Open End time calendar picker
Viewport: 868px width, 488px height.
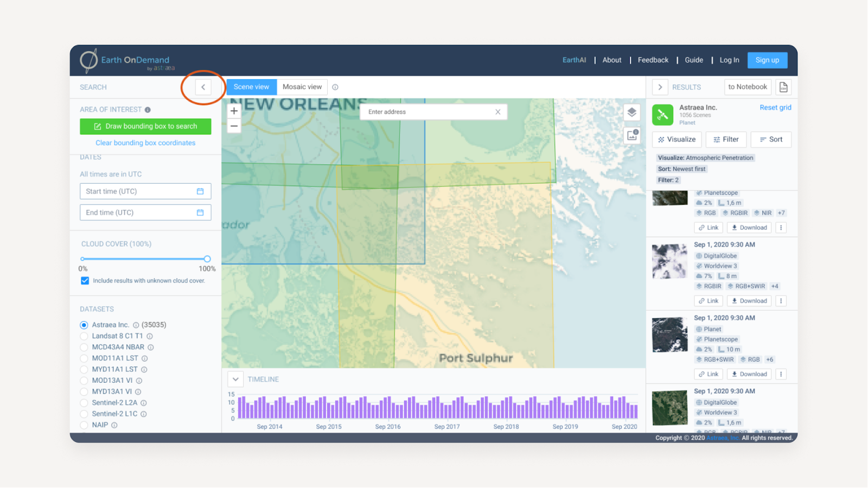200,213
